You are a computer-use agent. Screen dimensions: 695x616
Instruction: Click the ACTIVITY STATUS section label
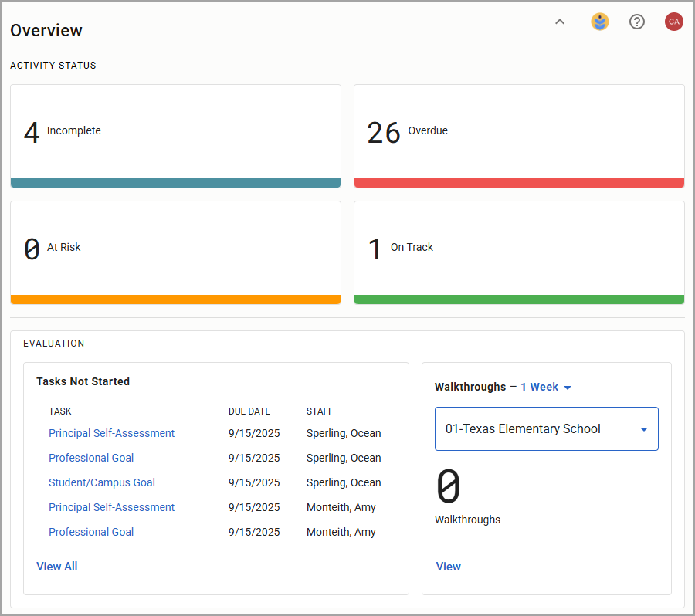click(x=53, y=66)
